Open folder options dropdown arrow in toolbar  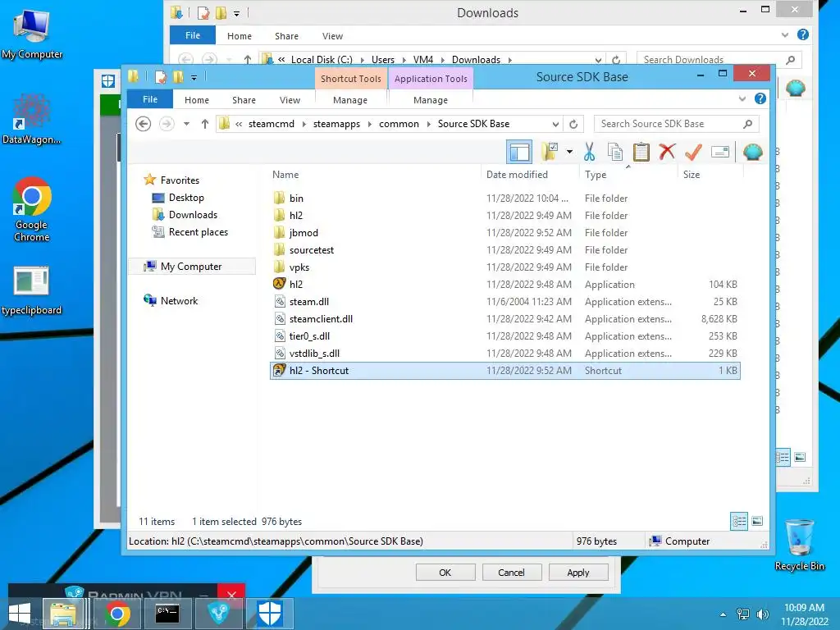point(569,152)
